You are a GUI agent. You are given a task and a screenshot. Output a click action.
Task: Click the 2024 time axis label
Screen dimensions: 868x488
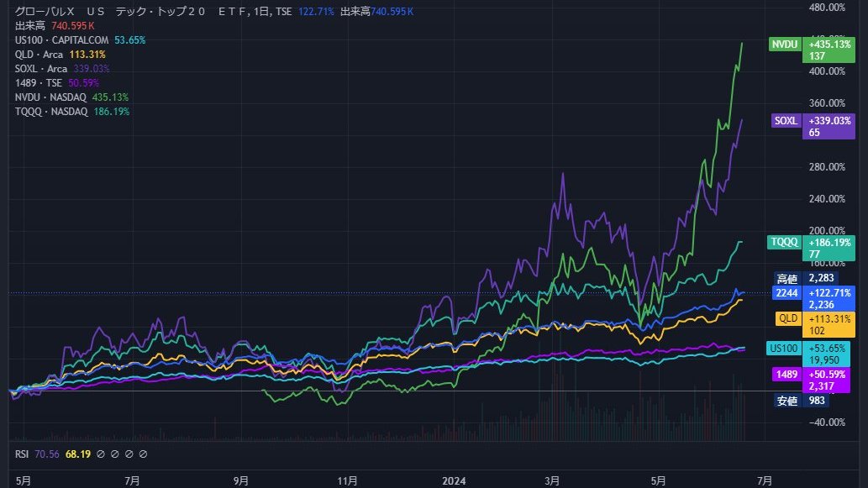pyautogui.click(x=454, y=480)
